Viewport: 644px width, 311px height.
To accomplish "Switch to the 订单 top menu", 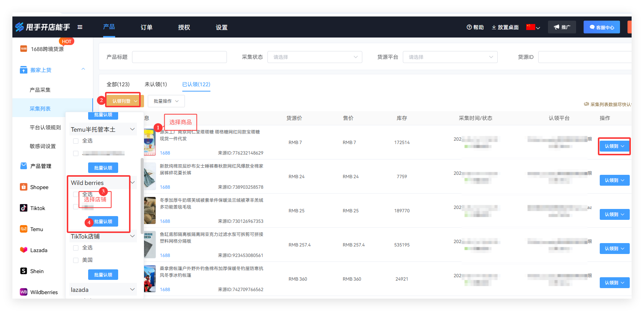I will tap(147, 27).
